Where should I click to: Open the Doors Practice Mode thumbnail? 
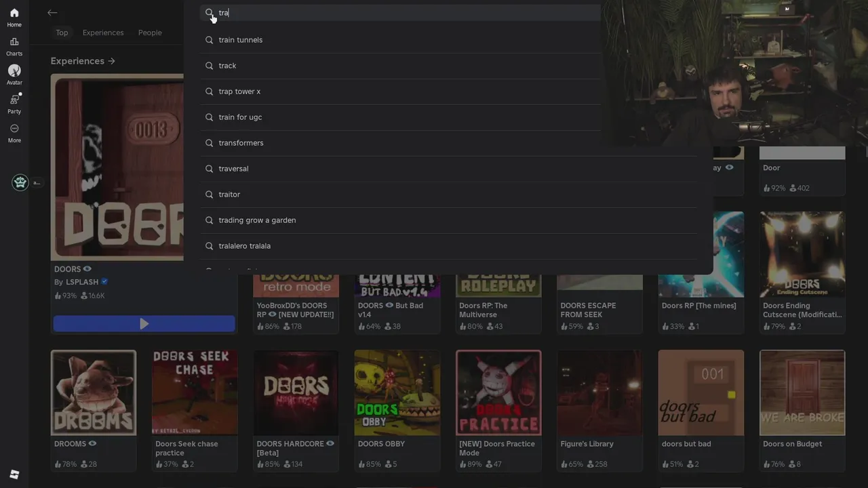(498, 392)
